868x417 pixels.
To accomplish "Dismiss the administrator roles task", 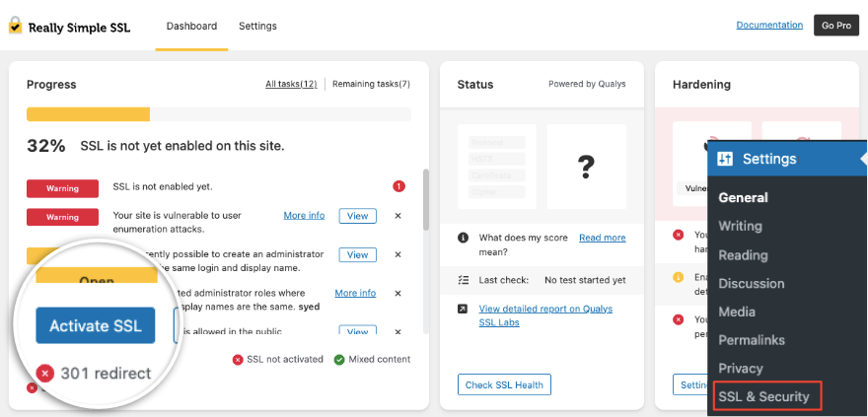I will click(398, 293).
